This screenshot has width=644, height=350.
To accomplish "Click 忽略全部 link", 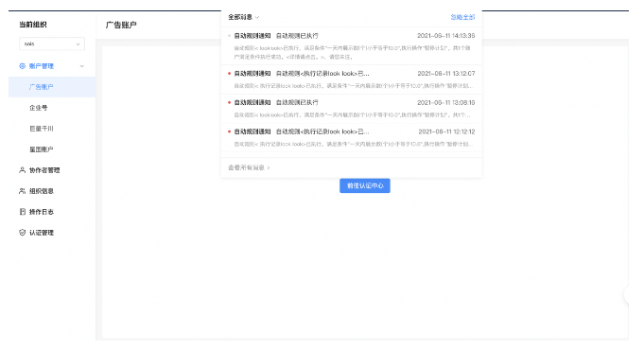I will (462, 17).
